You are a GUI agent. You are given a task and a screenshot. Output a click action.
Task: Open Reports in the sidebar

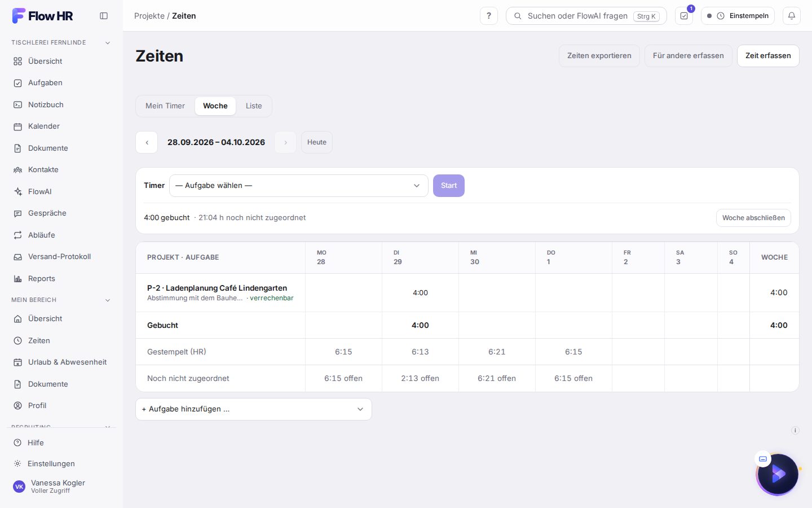pyautogui.click(x=61, y=278)
